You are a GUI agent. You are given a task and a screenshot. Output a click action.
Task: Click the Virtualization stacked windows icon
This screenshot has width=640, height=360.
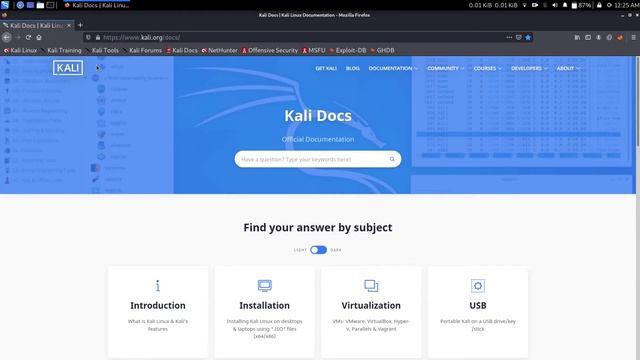371,285
